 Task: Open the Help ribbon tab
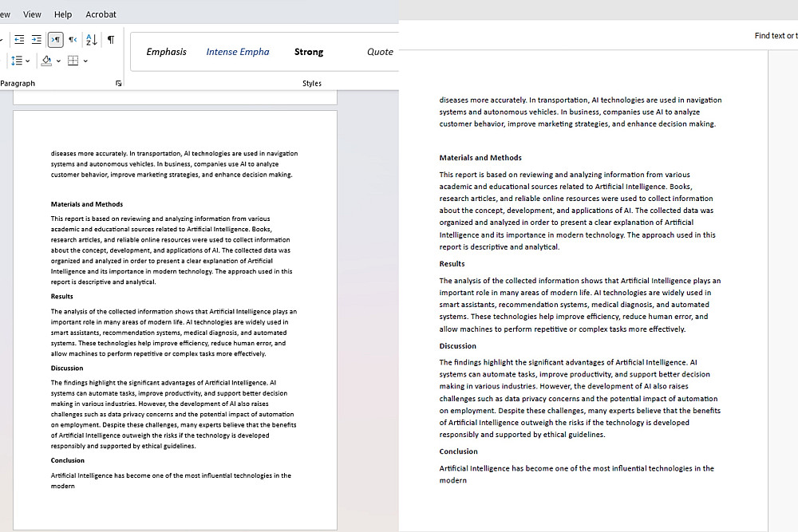click(63, 14)
